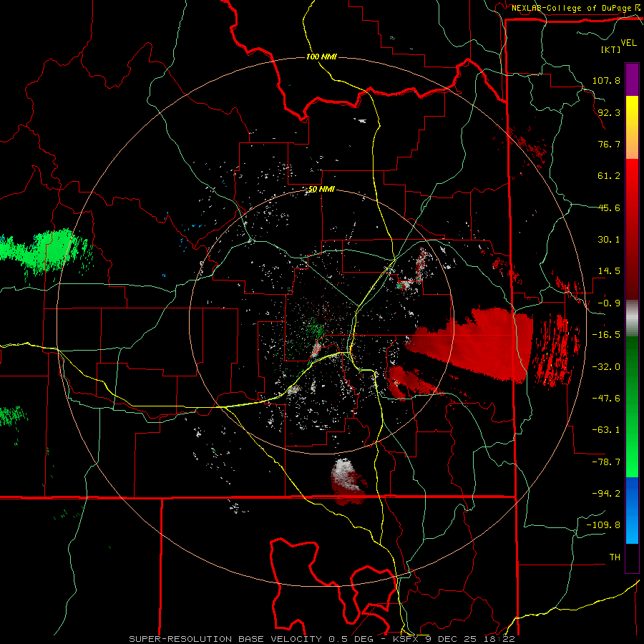This screenshot has width=644, height=644.
Task: Click the -47.6 velocity scale value
Action: pos(606,399)
